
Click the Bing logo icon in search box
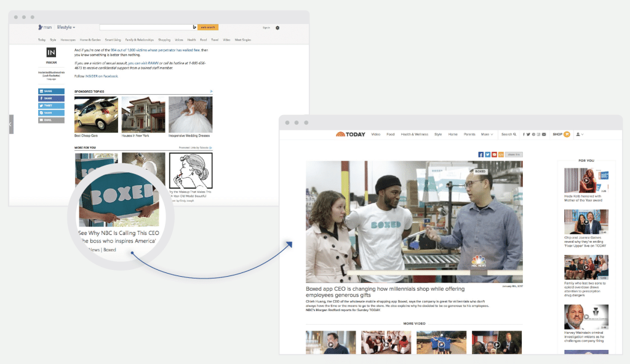(194, 27)
